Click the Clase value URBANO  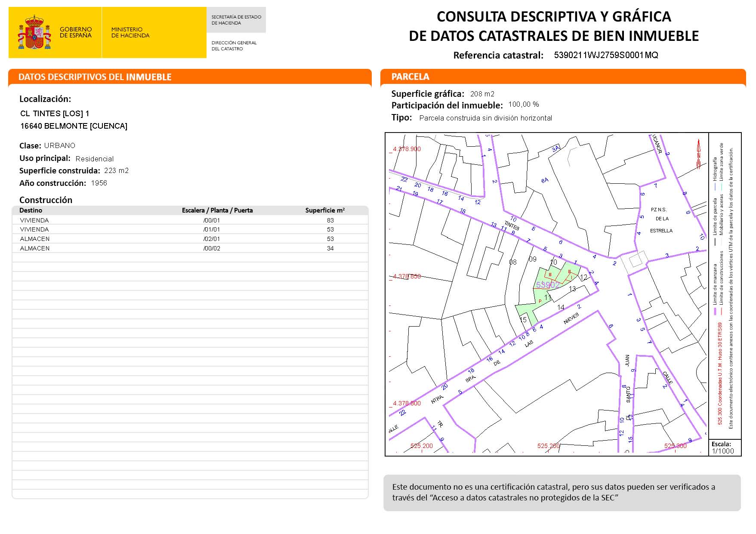coord(59,145)
